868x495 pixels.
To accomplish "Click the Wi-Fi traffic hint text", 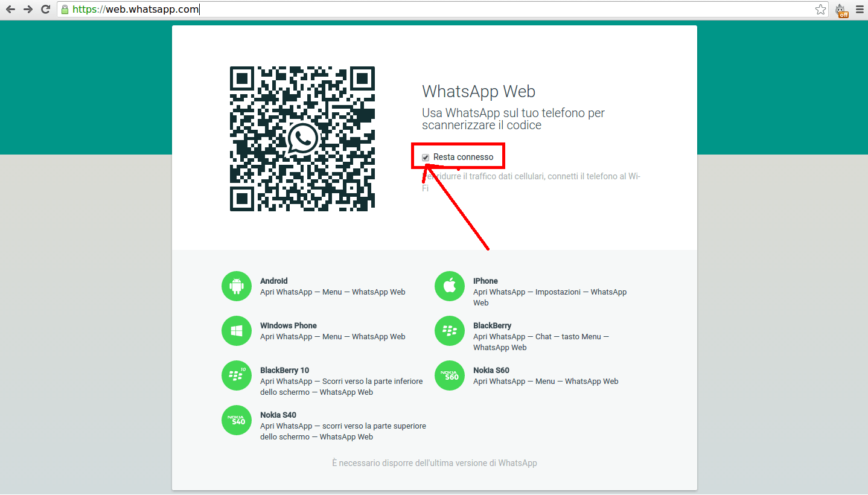I will click(x=531, y=182).
